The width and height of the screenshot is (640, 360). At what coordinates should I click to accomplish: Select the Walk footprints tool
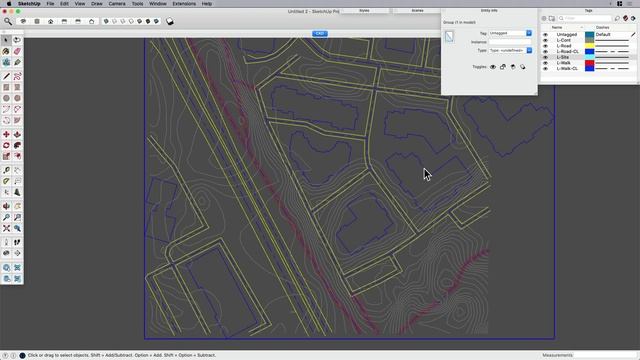(17, 242)
